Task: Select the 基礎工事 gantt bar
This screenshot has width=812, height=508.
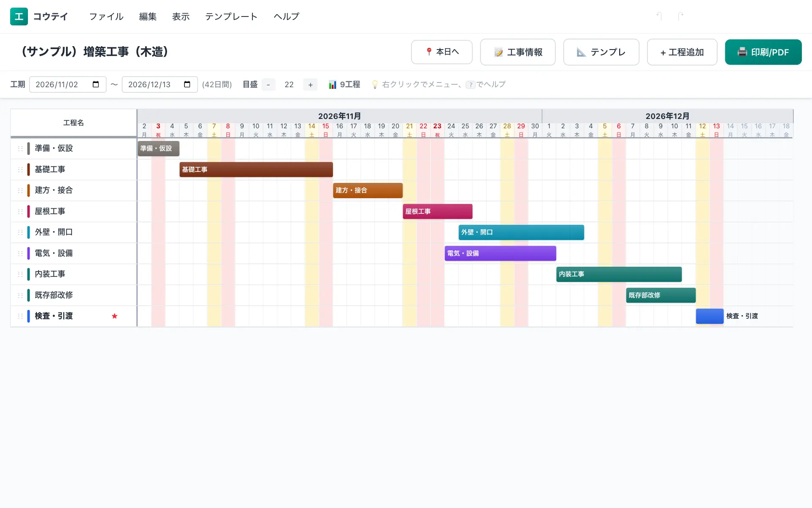Action: (256, 170)
